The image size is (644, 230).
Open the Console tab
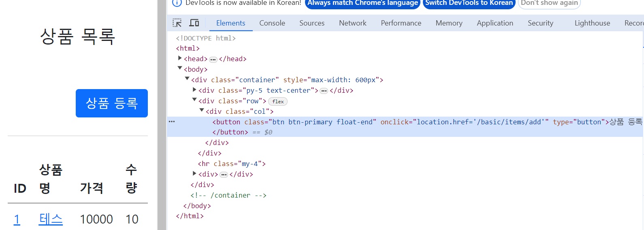(272, 23)
